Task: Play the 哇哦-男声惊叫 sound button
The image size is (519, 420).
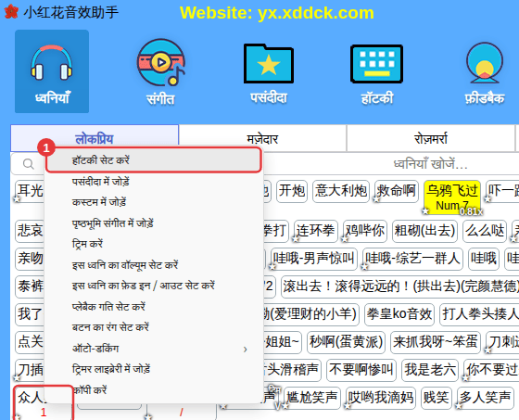Action: [314, 259]
